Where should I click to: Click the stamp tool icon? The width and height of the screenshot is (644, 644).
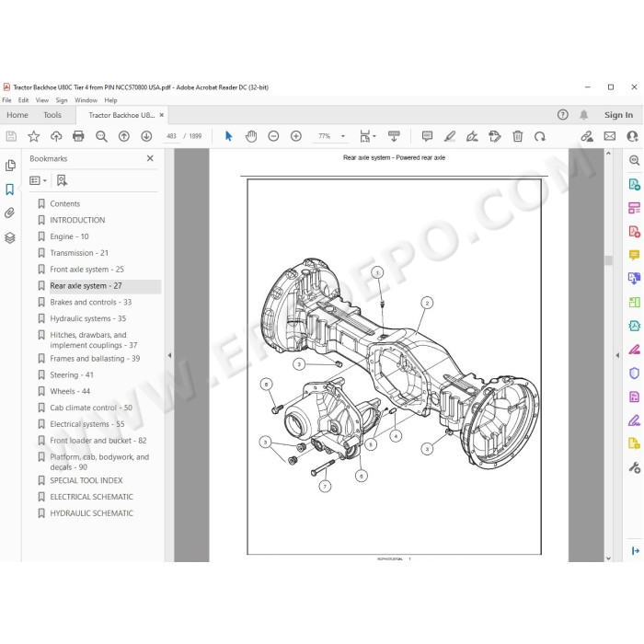pyautogui.click(x=495, y=136)
